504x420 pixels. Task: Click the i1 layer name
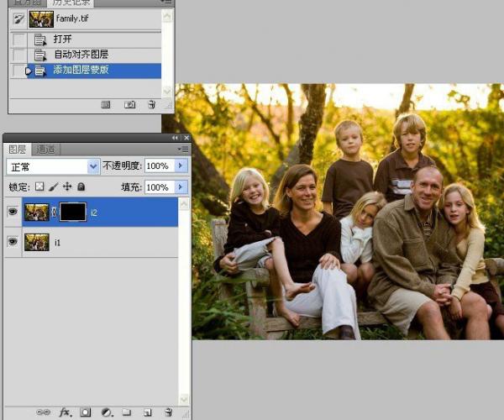tap(57, 243)
